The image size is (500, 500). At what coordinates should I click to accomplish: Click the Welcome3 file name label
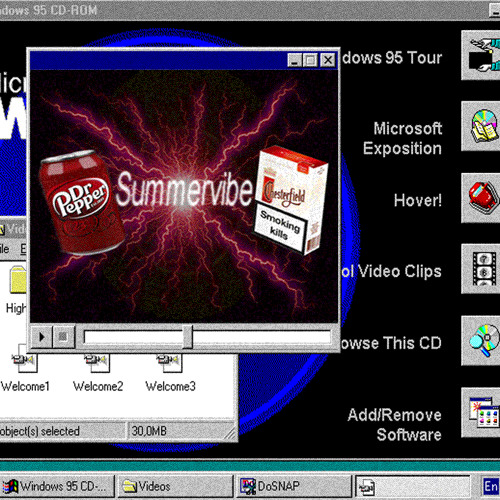(x=170, y=386)
